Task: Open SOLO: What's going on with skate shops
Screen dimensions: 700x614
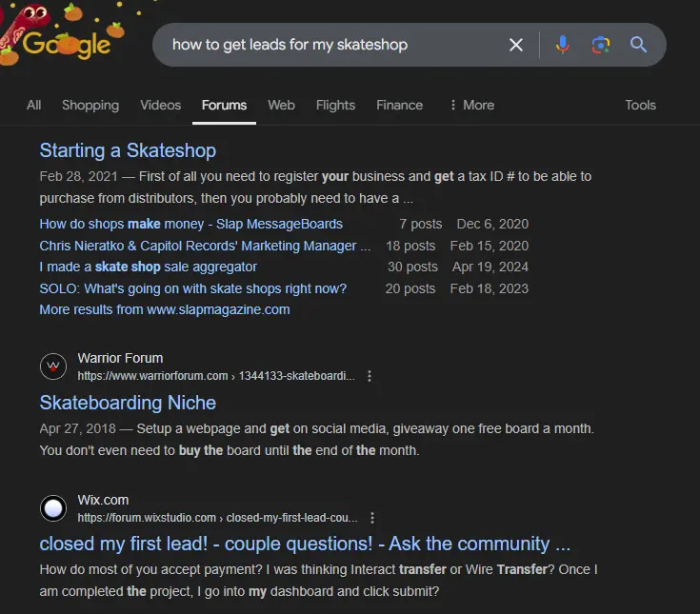Action: coord(192,288)
